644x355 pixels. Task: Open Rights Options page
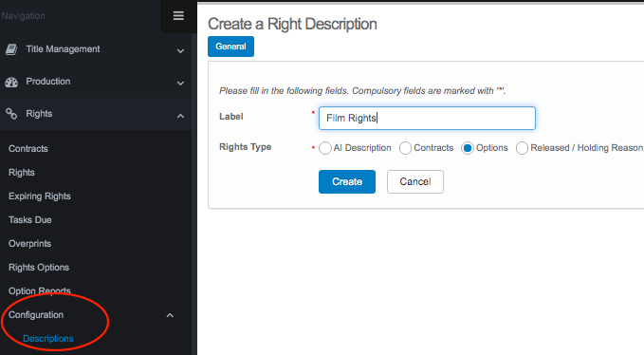coord(39,268)
